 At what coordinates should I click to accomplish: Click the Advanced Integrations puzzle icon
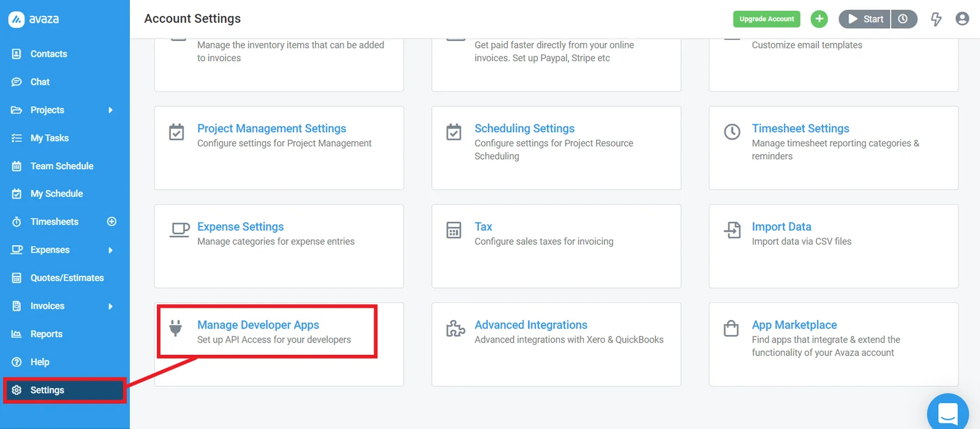pyautogui.click(x=455, y=328)
